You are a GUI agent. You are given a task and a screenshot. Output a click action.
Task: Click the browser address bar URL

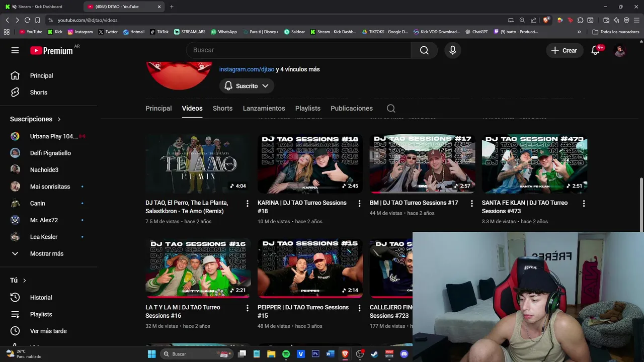(88, 20)
